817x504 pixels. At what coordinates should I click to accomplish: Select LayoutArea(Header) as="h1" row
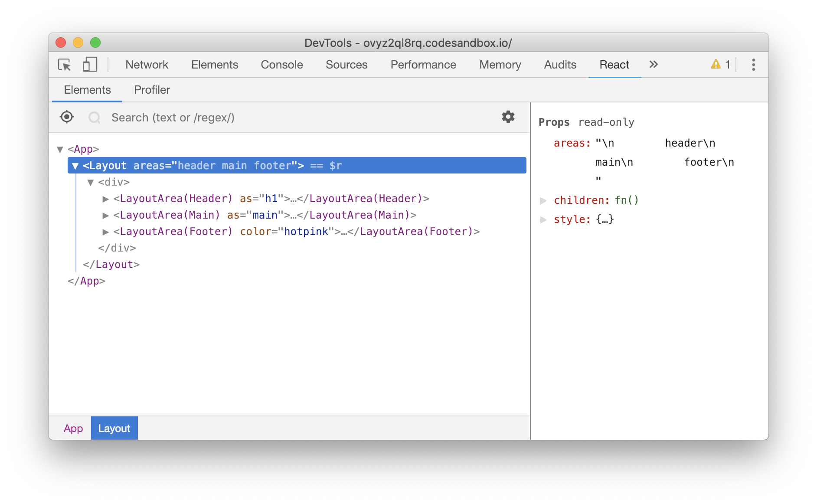coord(271,199)
